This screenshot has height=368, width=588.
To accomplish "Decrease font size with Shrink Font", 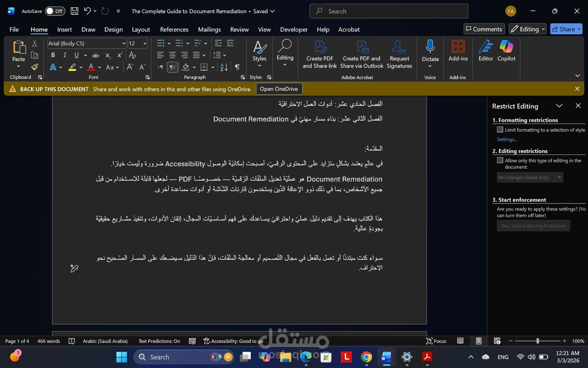I will (143, 67).
